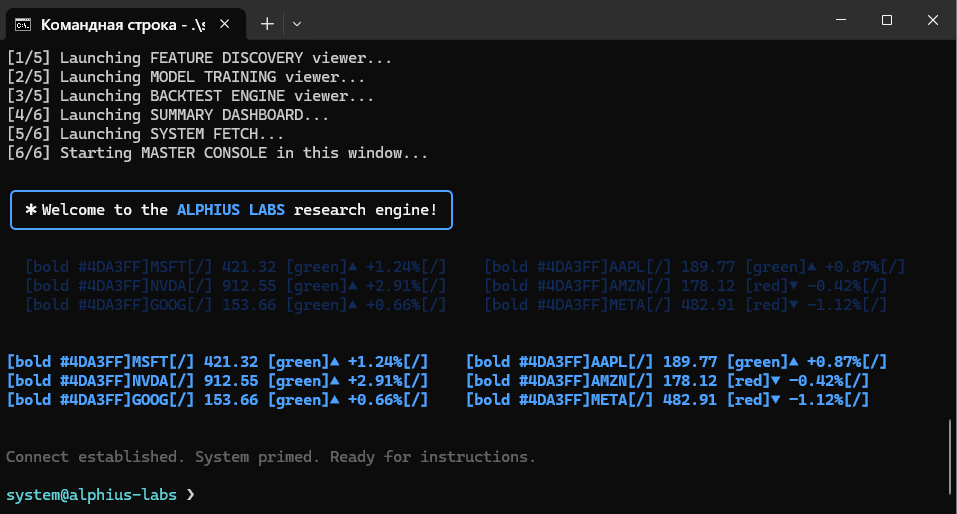Click the '[3/5] Launching BACKTEST ENGINE viewer...' line
Image resolution: width=957 pixels, height=514 pixels.
click(x=190, y=96)
